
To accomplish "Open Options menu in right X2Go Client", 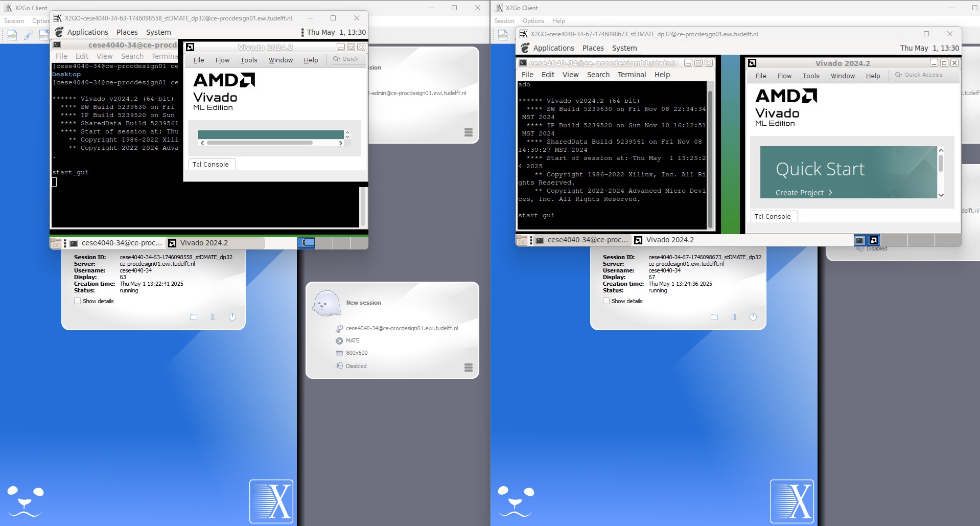I will (x=533, y=21).
